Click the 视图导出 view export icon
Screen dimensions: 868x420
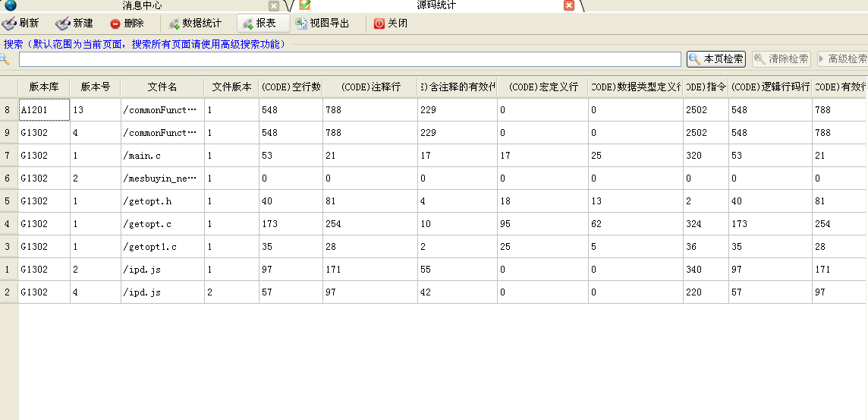[301, 24]
